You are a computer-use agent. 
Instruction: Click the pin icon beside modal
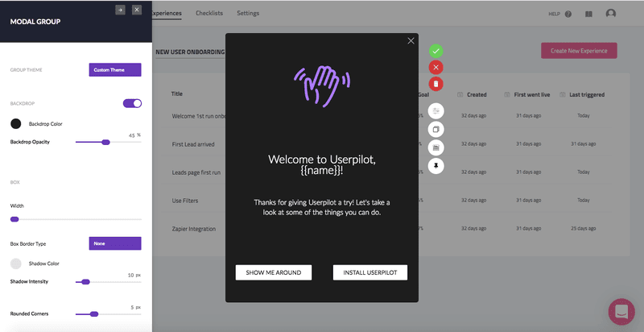tap(436, 165)
